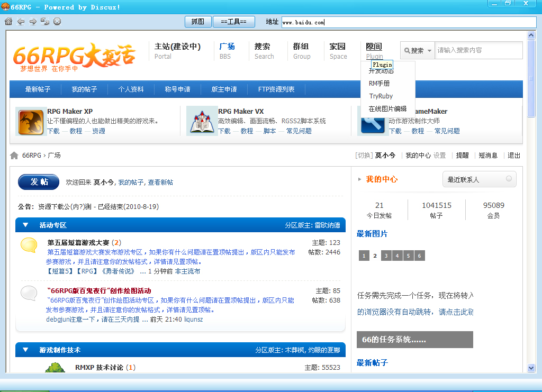Navigate back with the left arrow icon
Viewport: 542px width, 392px height.
(21, 21)
